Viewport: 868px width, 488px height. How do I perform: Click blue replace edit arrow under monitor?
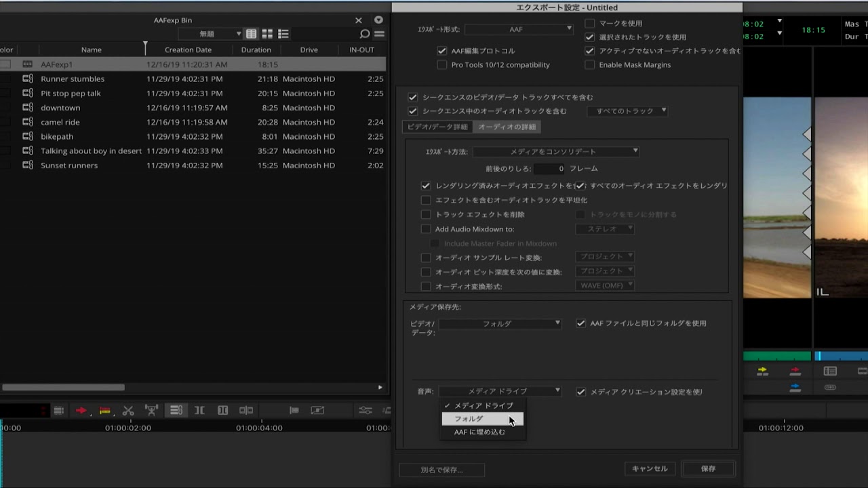[795, 387]
